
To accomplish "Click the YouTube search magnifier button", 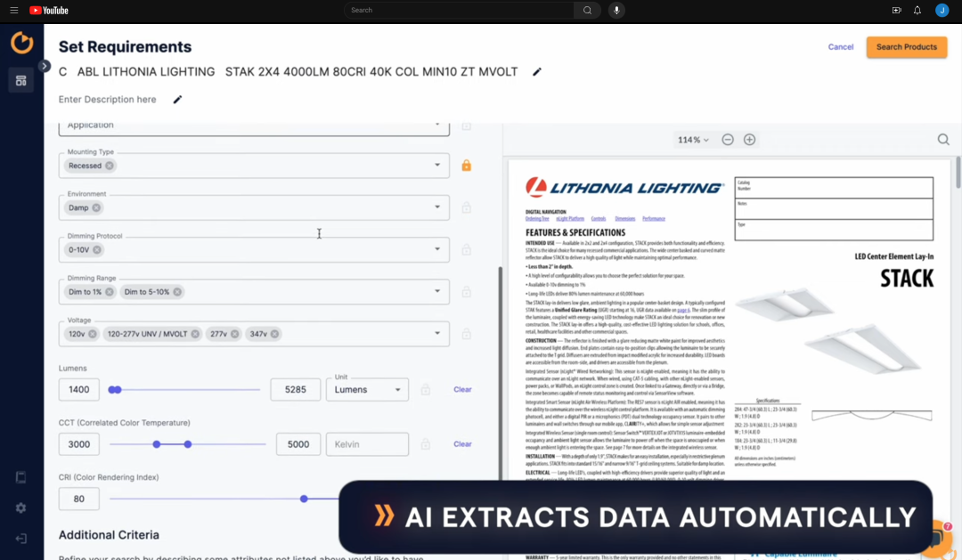I will [x=587, y=11].
